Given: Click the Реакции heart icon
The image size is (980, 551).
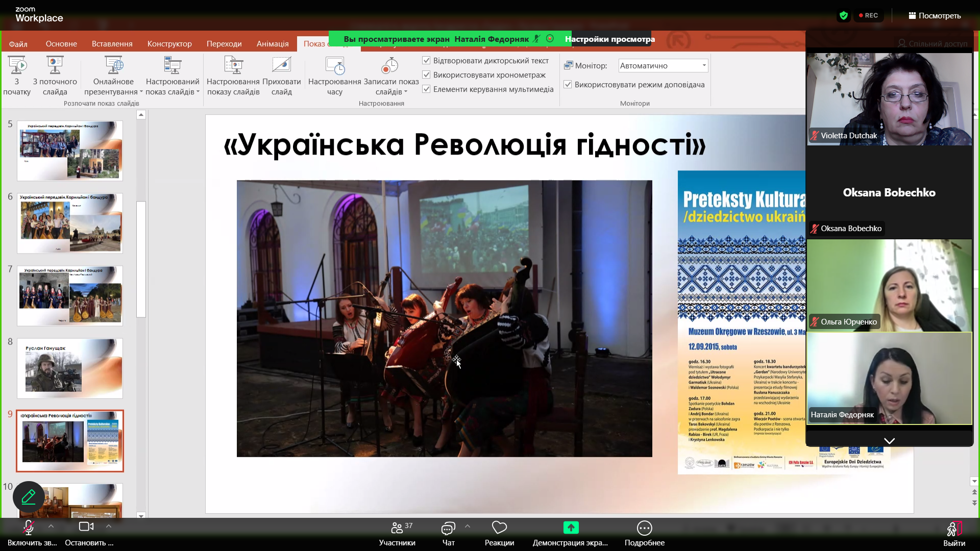Looking at the screenshot, I should (x=499, y=527).
